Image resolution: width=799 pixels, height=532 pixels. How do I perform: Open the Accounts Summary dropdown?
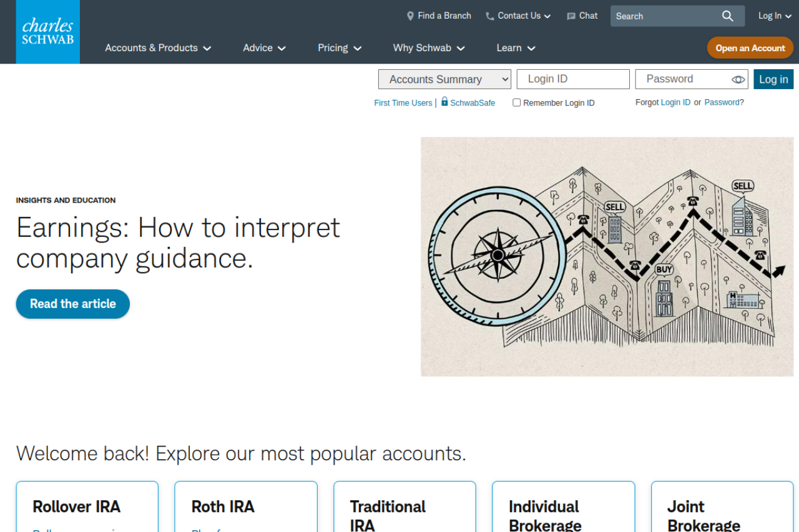(x=444, y=79)
